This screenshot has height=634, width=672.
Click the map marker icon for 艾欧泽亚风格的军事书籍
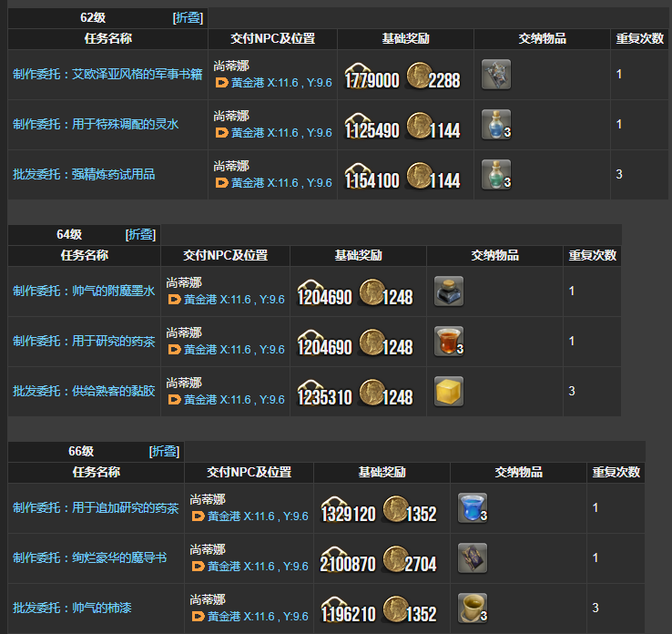click(221, 83)
